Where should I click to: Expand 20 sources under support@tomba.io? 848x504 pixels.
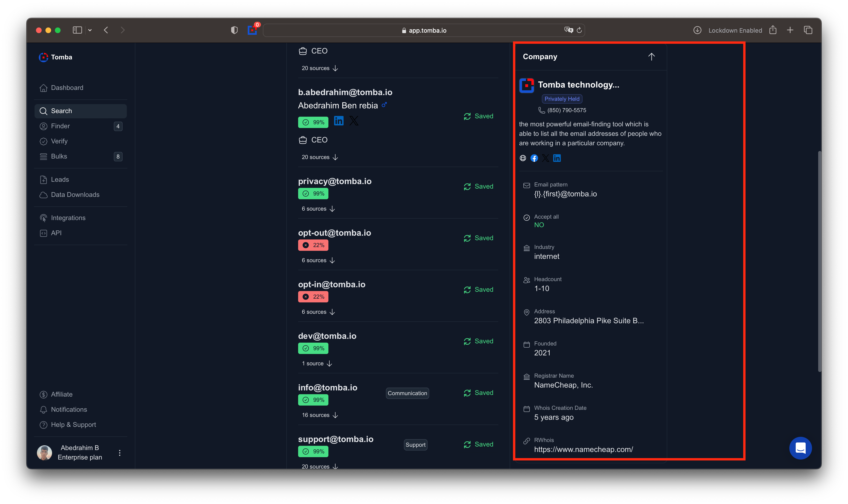click(x=320, y=466)
